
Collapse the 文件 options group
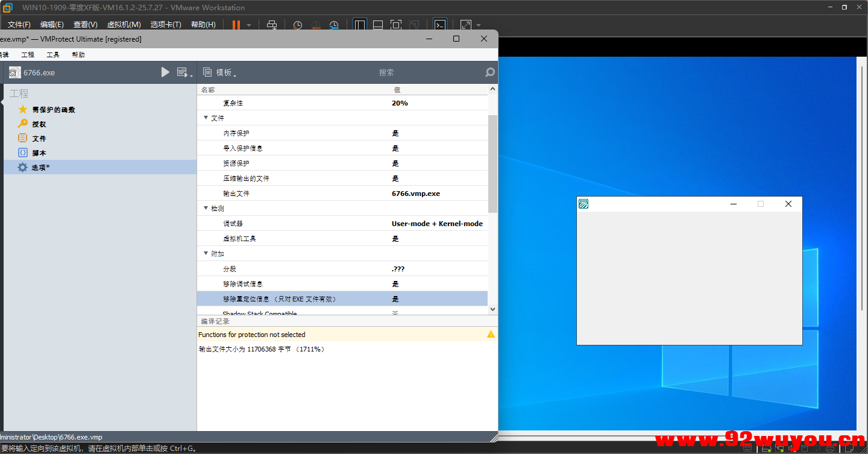coord(206,118)
